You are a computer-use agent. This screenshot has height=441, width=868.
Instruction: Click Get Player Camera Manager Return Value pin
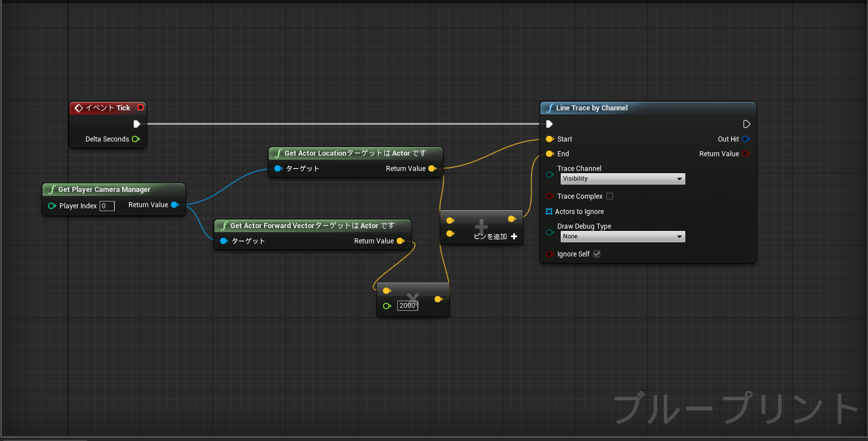coord(175,205)
